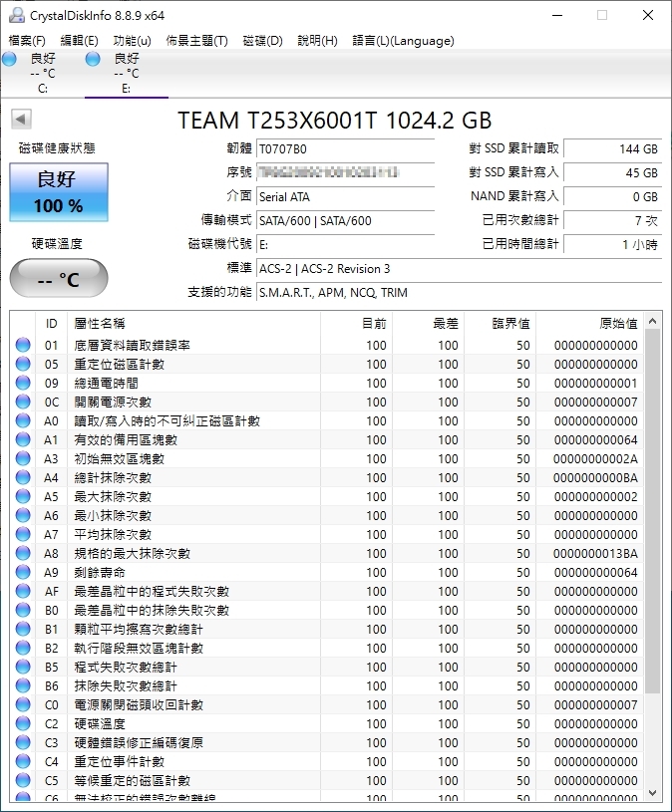Open the 檔案(F) menu
Screen dimensions: 672x812
tap(27, 41)
